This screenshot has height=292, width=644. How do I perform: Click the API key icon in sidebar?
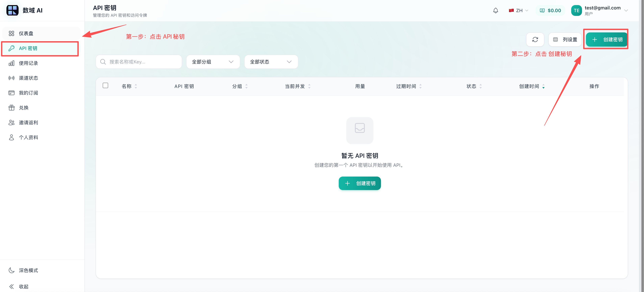[11, 48]
